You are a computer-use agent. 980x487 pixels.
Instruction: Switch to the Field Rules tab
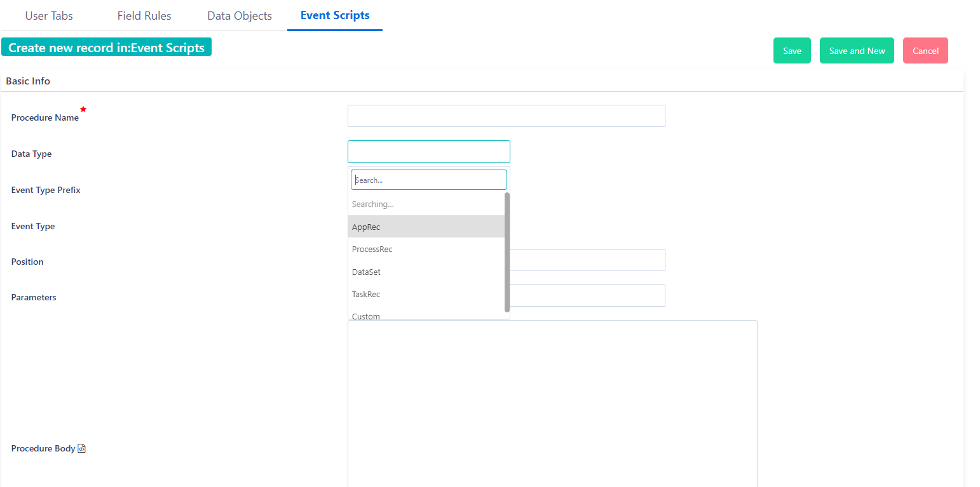click(144, 15)
